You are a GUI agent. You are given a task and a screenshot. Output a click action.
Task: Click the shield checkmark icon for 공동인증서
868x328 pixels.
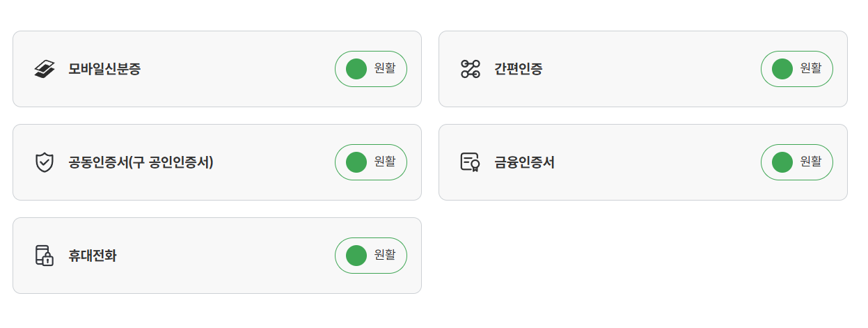[45, 162]
